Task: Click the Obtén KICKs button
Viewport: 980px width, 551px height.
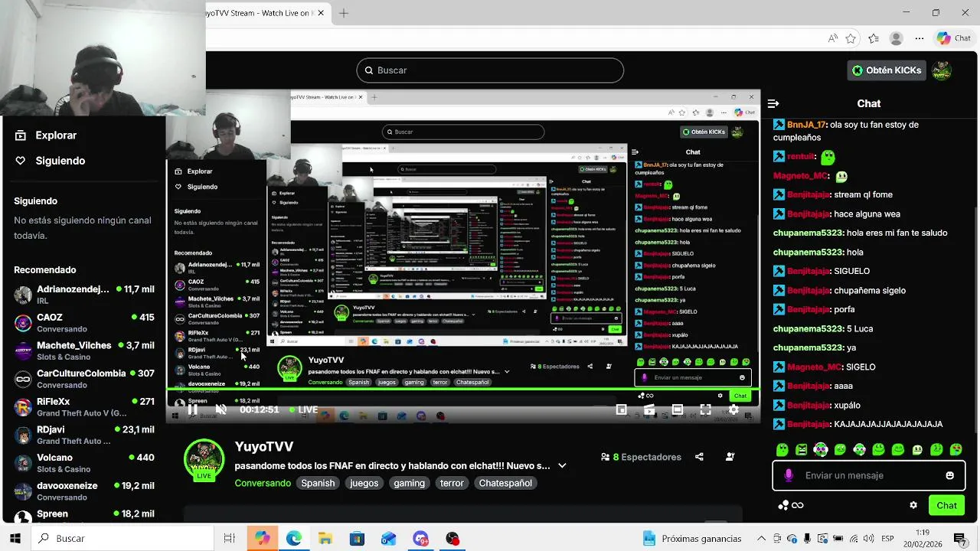Action: click(887, 70)
